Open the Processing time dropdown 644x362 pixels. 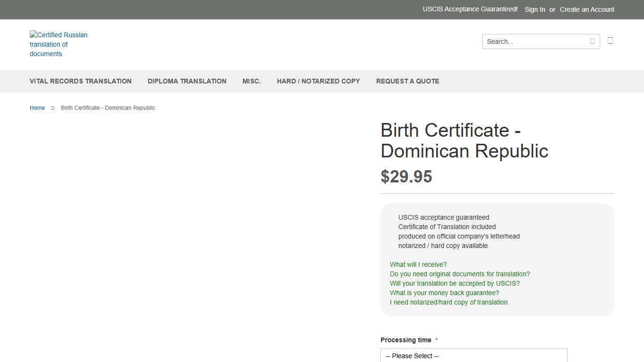tap(473, 356)
